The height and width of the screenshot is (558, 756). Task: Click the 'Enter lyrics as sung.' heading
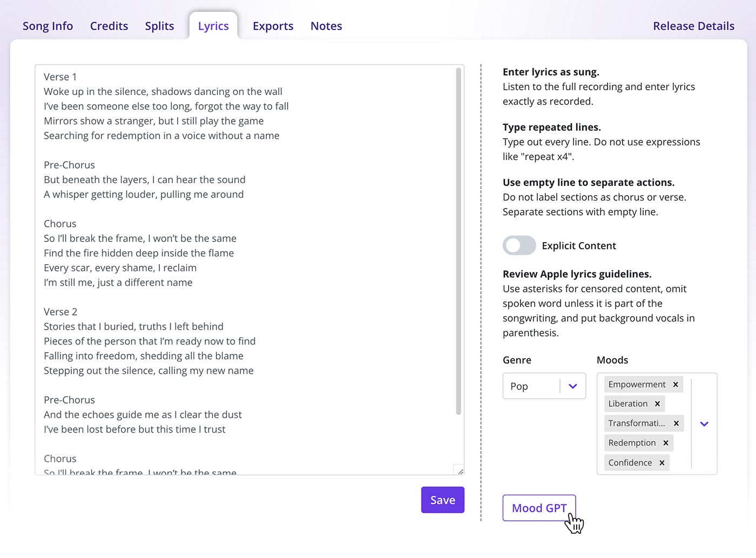(551, 72)
